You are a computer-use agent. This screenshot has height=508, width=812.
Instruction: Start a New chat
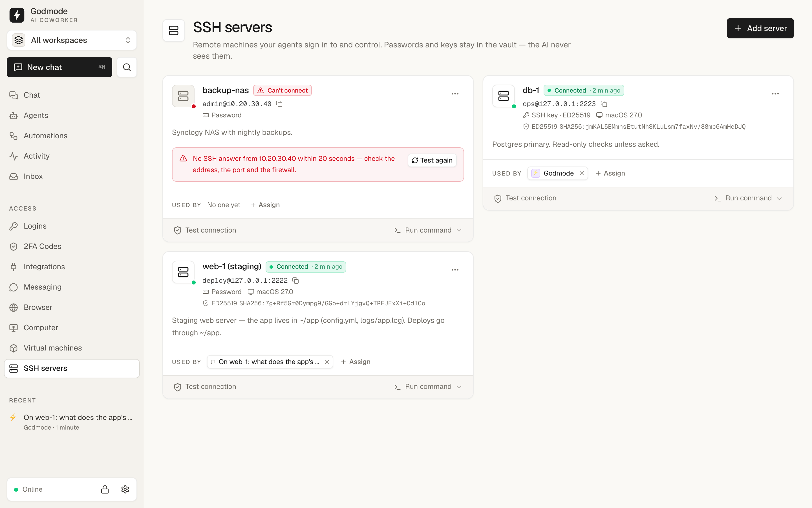[x=59, y=67]
